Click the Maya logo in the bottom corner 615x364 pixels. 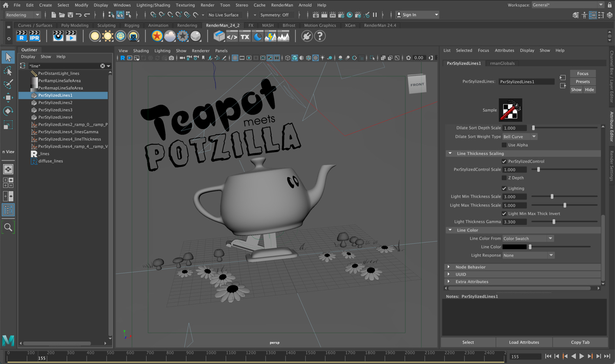[x=8, y=340]
